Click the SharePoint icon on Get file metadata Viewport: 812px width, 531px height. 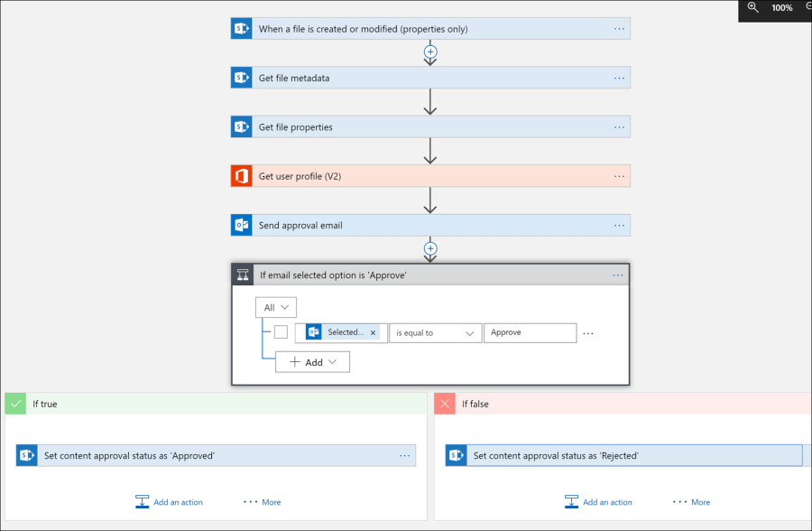point(241,78)
